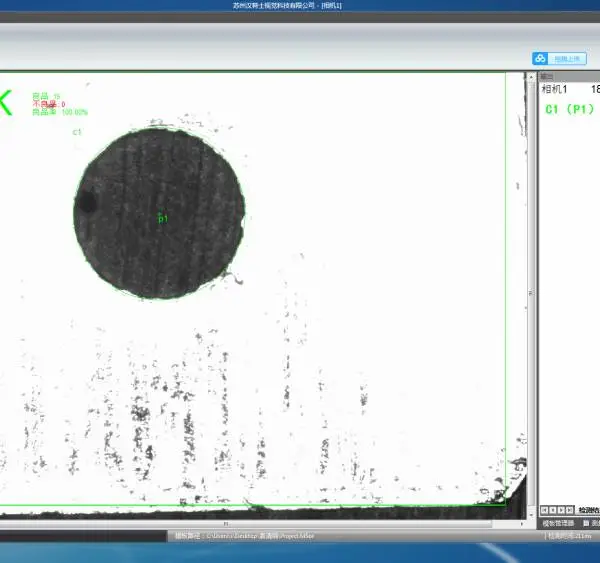Go to first record in navigator
Screen dimensions: 600x563
click(544, 510)
